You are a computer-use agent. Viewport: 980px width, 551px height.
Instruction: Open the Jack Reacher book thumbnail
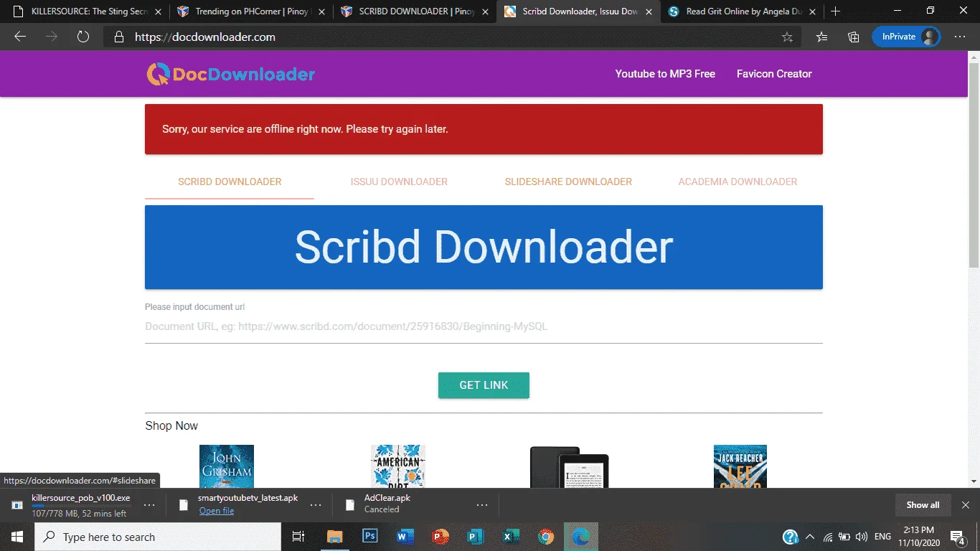point(740,466)
